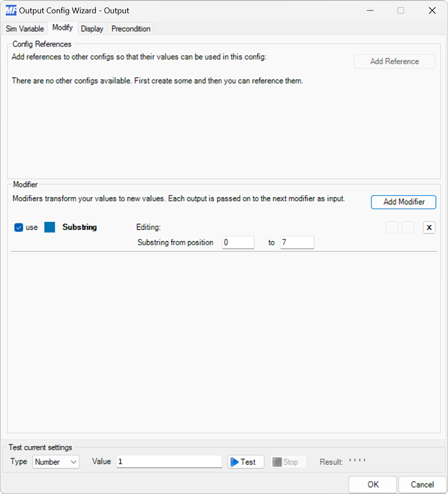Select the to field containing 7
448x494 pixels.
(297, 243)
